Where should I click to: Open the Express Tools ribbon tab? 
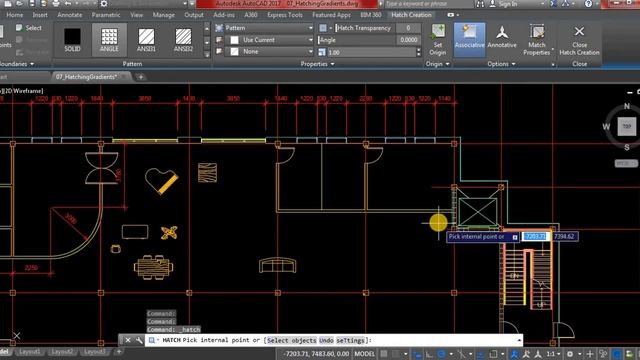pyautogui.click(x=285, y=15)
